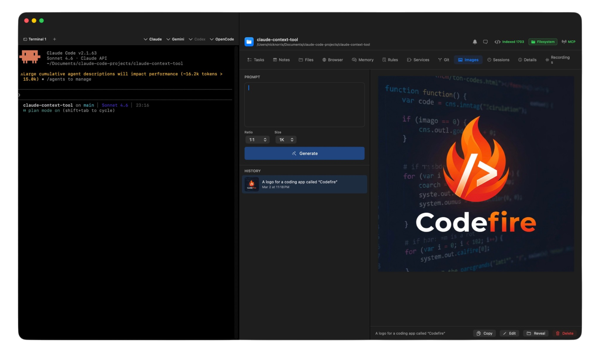Click the Recordings waveform icon
This screenshot has width=600, height=364.
547,60
